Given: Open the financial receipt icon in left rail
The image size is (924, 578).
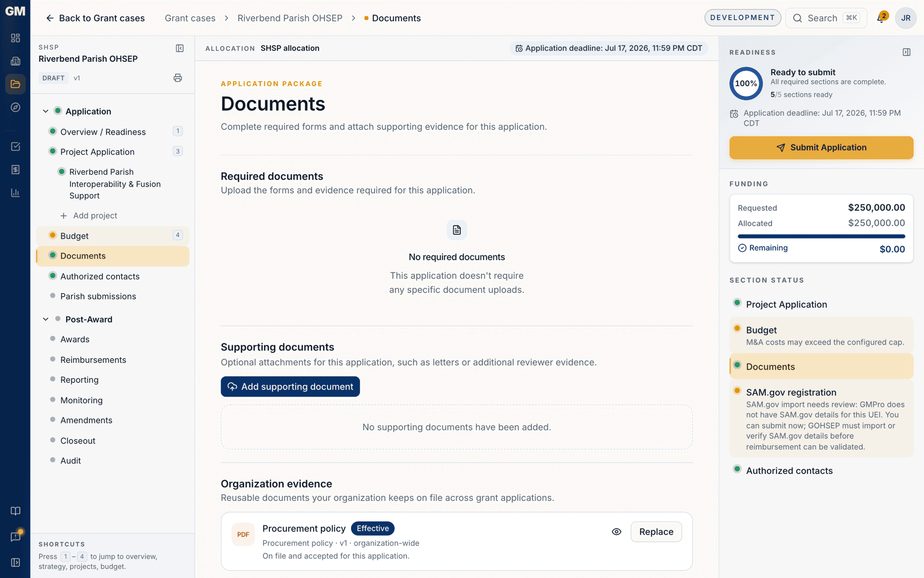Looking at the screenshot, I should (15, 170).
